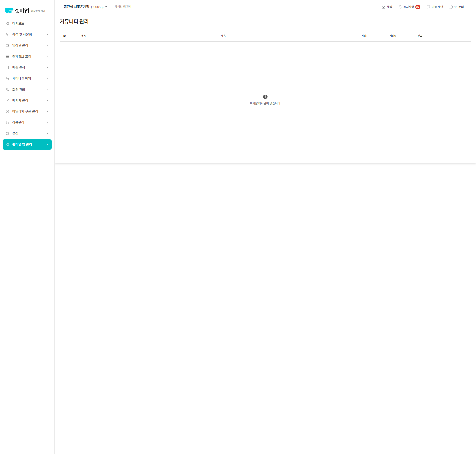Expand the 좌석 및 사물함 chevron
Screen dimensions: 476x454
click(x=47, y=34)
